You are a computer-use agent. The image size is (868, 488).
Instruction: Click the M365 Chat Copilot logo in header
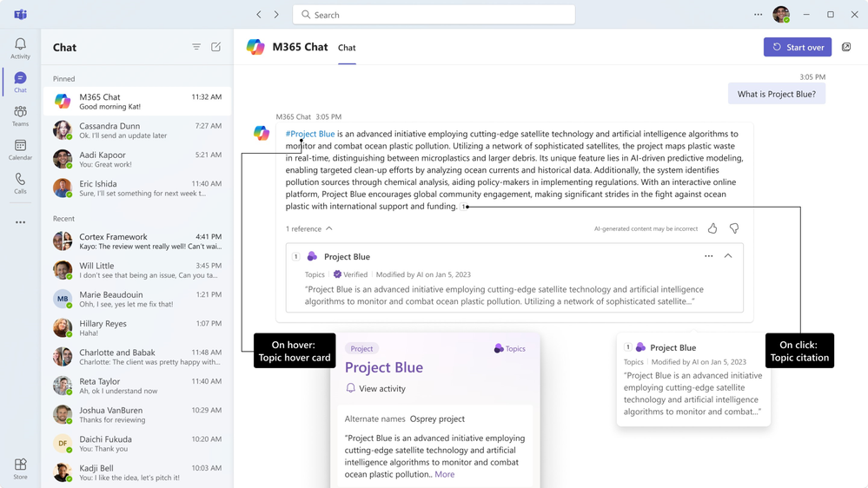pos(255,47)
